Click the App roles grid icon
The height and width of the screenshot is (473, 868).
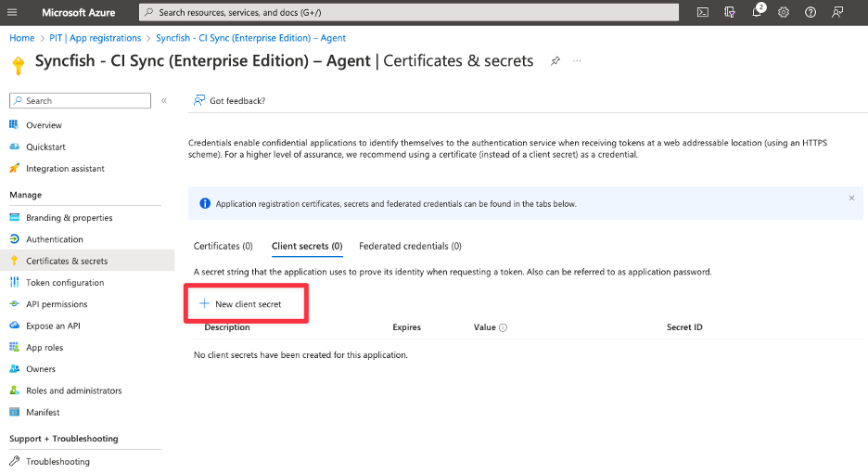(x=15, y=347)
